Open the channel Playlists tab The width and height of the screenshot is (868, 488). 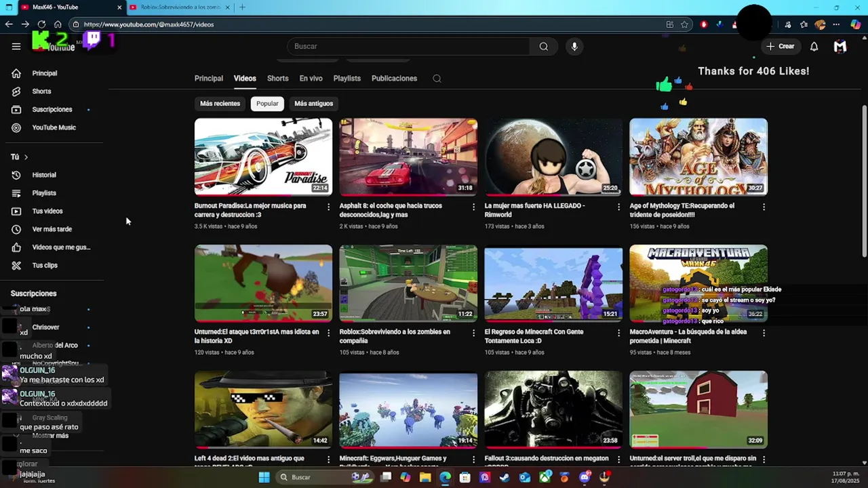point(347,79)
